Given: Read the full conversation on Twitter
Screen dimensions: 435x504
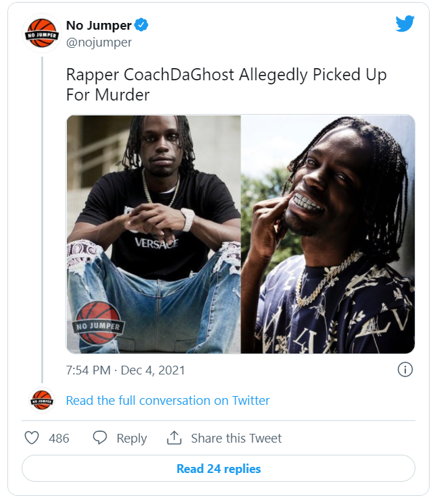Looking at the screenshot, I should point(168,401).
